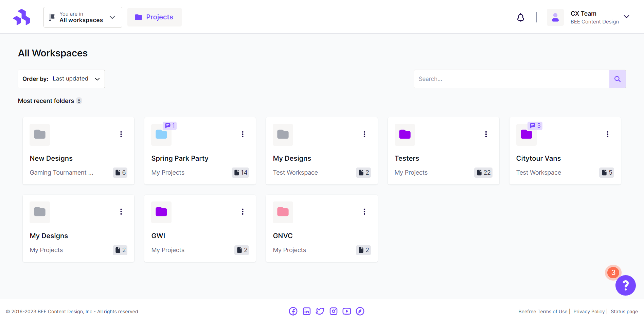Click 6 files count on New Designs
Viewport: 644px width, 318px height.
(120, 173)
